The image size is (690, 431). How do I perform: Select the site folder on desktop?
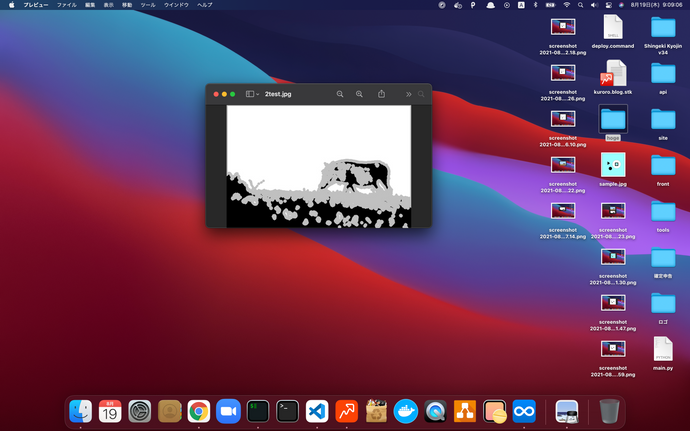coord(663,124)
